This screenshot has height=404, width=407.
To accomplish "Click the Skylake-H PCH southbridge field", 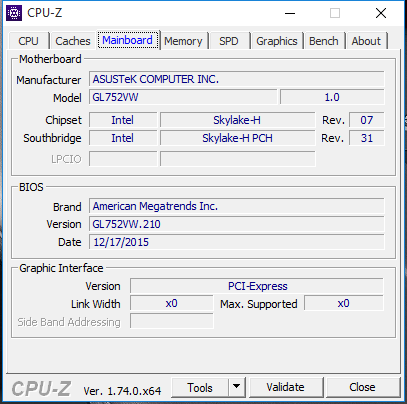I will tap(237, 138).
